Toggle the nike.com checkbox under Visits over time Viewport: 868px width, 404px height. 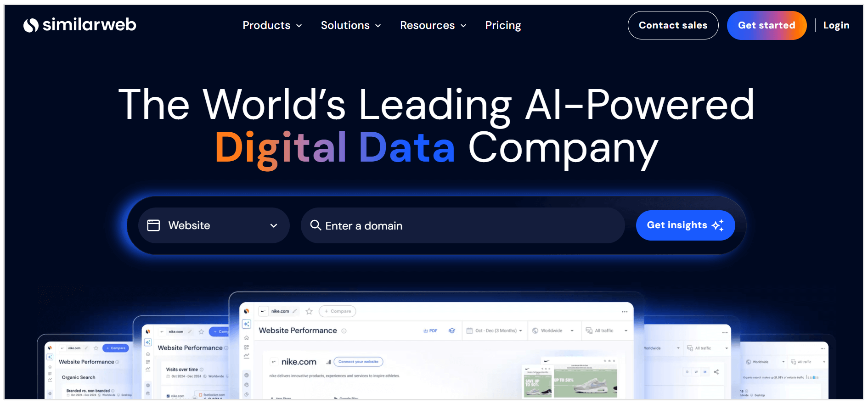[x=169, y=395]
